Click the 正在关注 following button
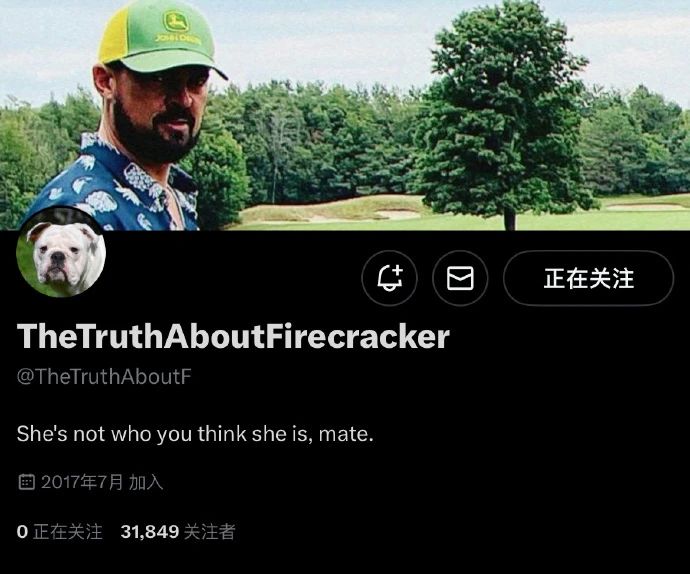Viewport: 690px width, 574px height. (x=588, y=278)
